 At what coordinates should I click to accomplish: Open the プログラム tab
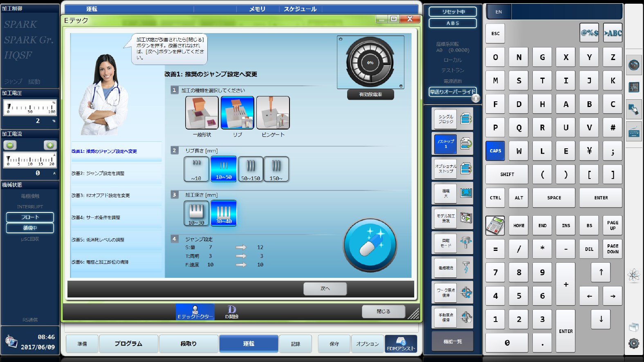coord(128,344)
